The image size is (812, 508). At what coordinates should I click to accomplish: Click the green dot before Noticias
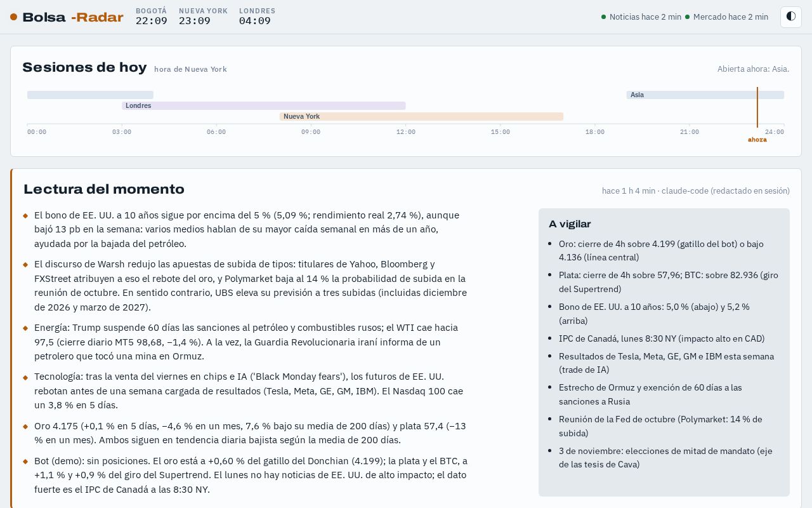pos(604,17)
